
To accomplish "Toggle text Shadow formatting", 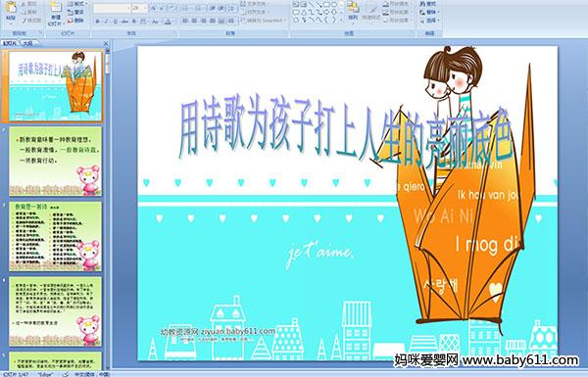I will pos(134,22).
